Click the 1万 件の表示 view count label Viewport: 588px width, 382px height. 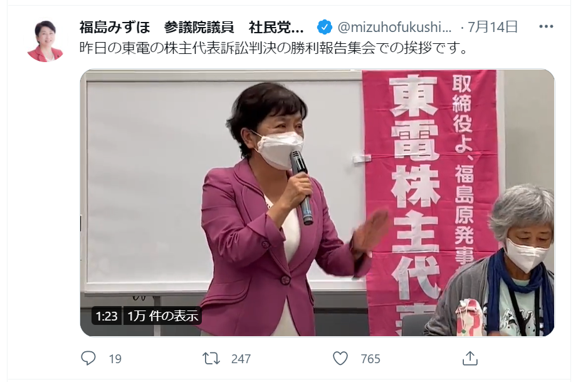pos(163,316)
